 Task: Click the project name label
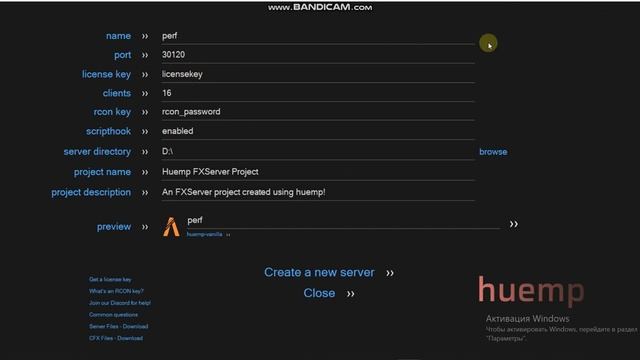click(x=102, y=172)
